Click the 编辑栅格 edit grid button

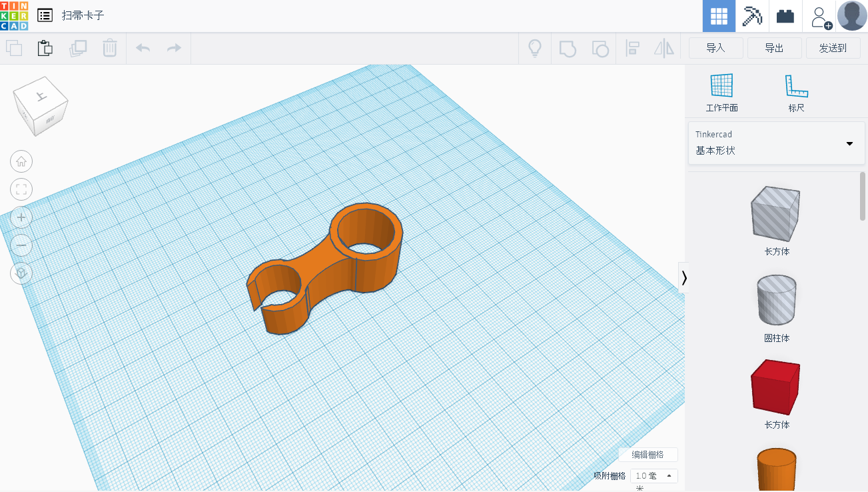click(648, 455)
